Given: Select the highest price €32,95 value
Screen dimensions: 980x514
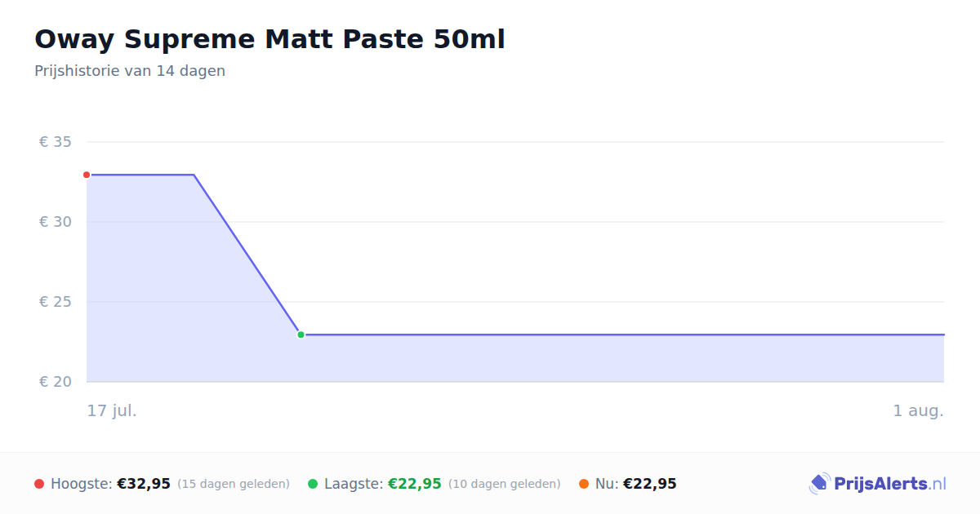Looking at the screenshot, I should pos(144,484).
